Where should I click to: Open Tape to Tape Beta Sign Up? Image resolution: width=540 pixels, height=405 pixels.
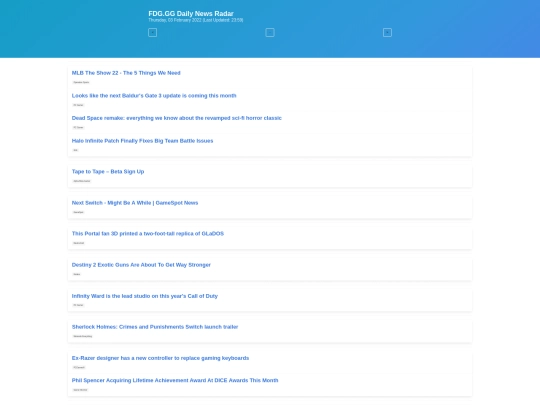point(108,172)
